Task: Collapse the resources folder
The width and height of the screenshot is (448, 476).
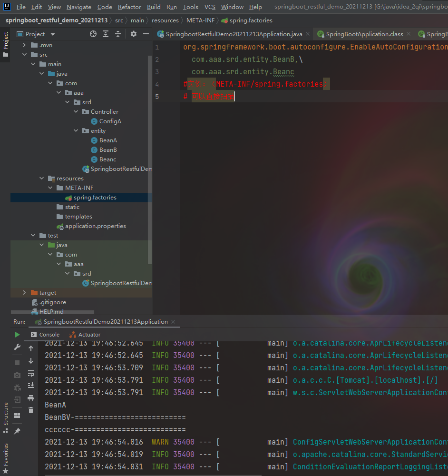Action: coord(41,178)
